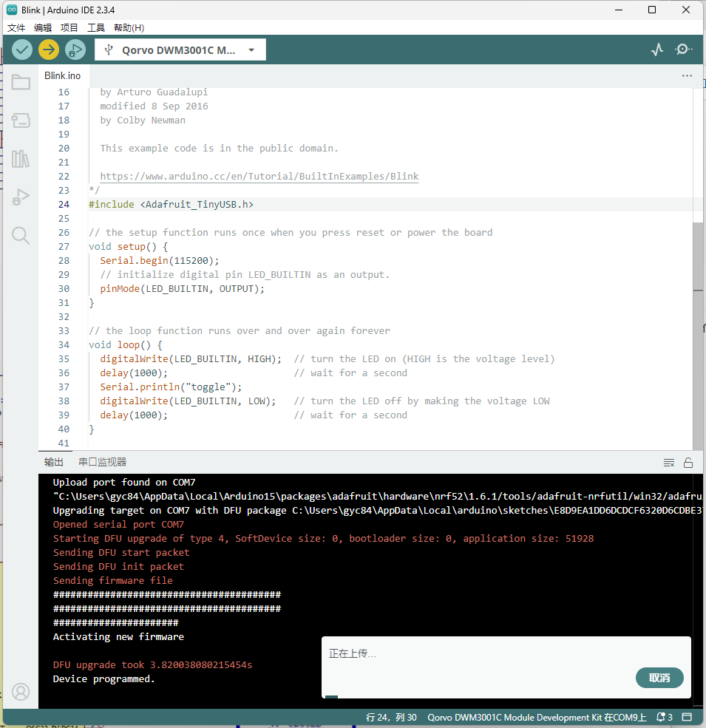Click the Verify checkmark button
Viewport: 706px width, 728px height.
point(22,50)
